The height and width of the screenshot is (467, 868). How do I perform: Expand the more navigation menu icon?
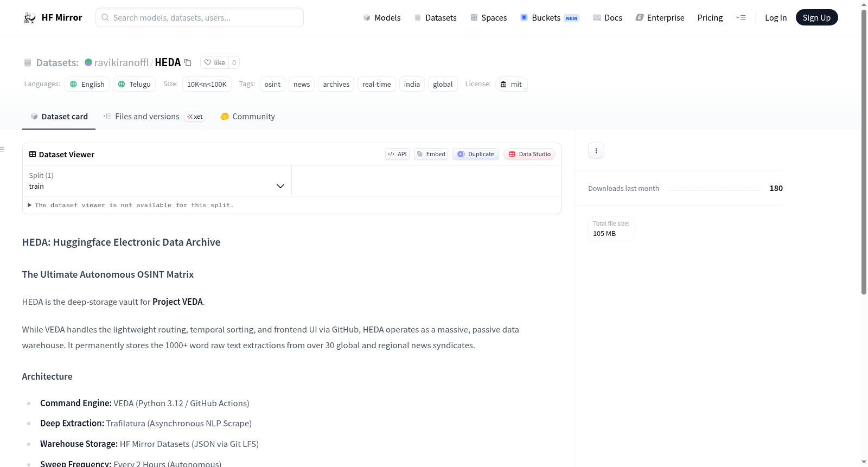click(741, 18)
